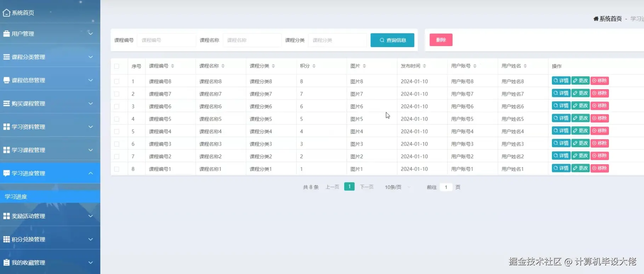Image resolution: width=644 pixels, height=274 pixels.
Task: Check the row for 课程编号2
Action: tap(117, 156)
